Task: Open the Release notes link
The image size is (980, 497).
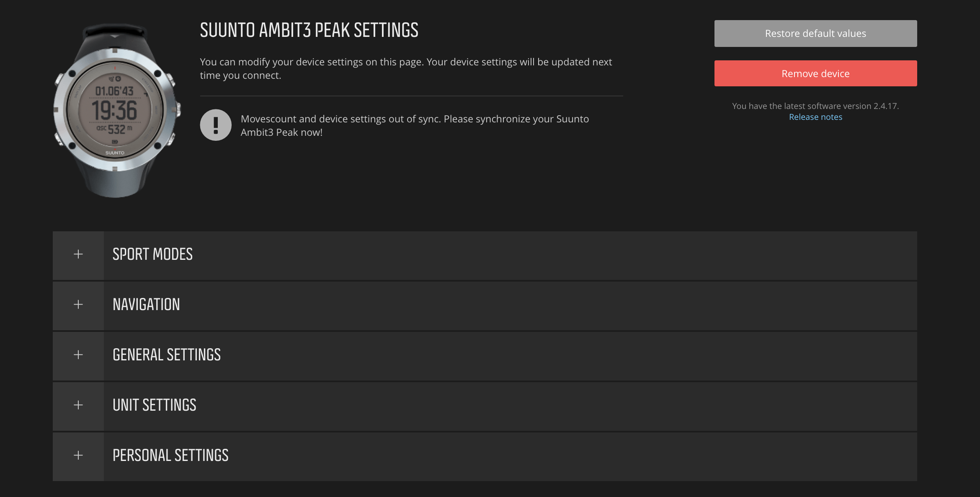Action: point(815,117)
